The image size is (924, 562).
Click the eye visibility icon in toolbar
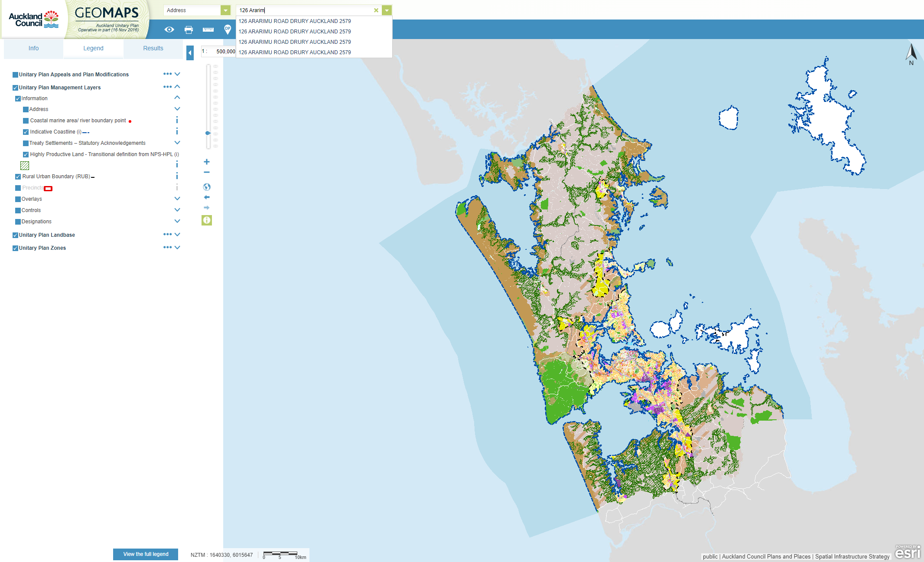(x=169, y=29)
